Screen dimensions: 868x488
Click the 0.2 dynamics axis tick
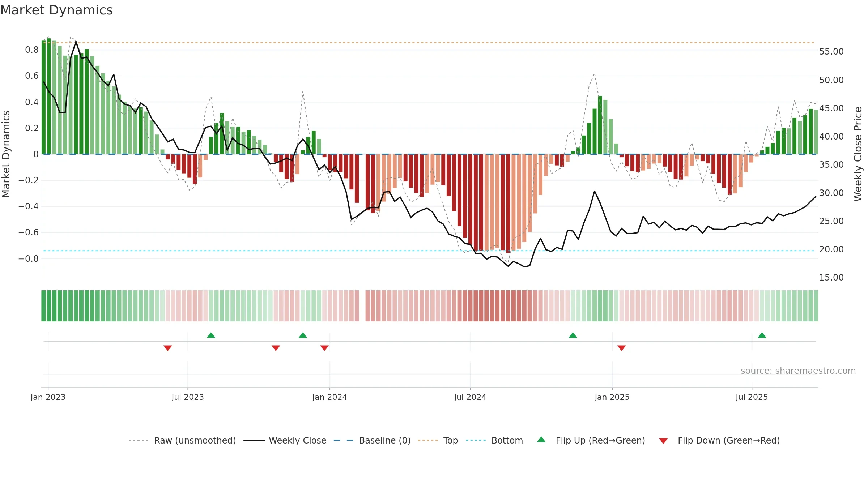[32, 128]
